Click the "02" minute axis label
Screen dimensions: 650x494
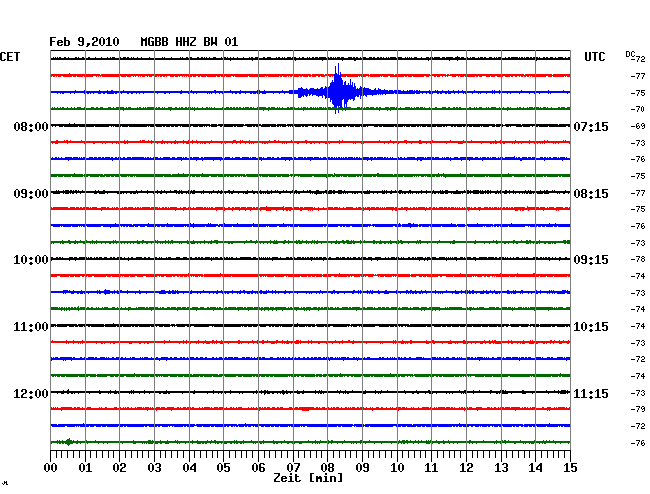(119, 467)
